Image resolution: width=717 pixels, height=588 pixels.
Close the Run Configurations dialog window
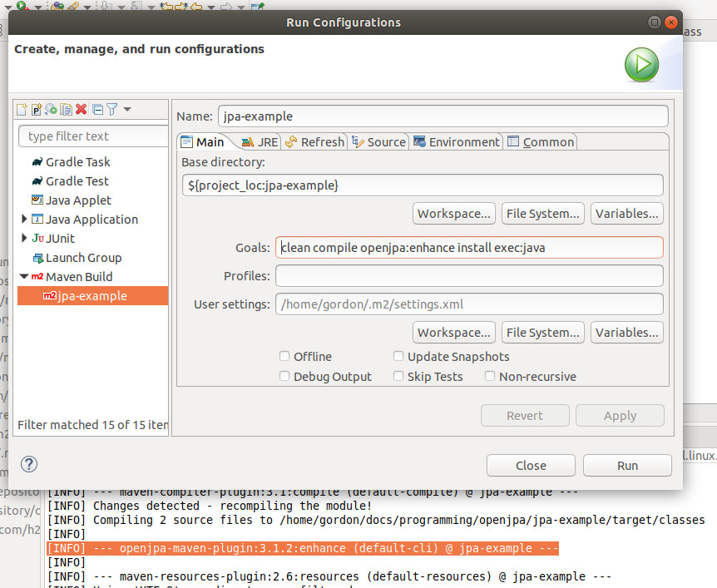(670, 22)
